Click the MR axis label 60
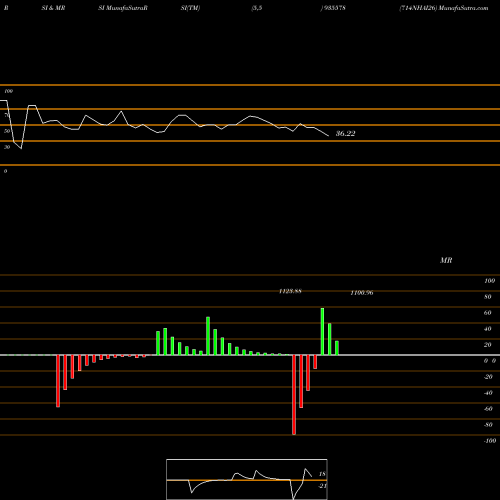Viewport: 500px width, 500px height. (x=488, y=313)
